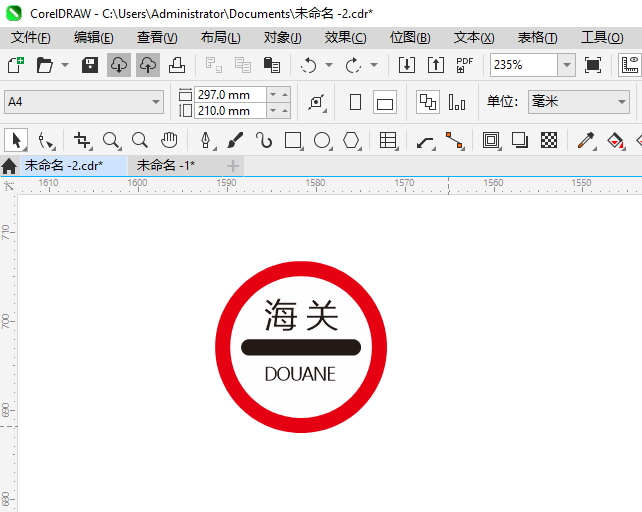Select the Polygon tool
642x512 pixels.
click(x=351, y=140)
